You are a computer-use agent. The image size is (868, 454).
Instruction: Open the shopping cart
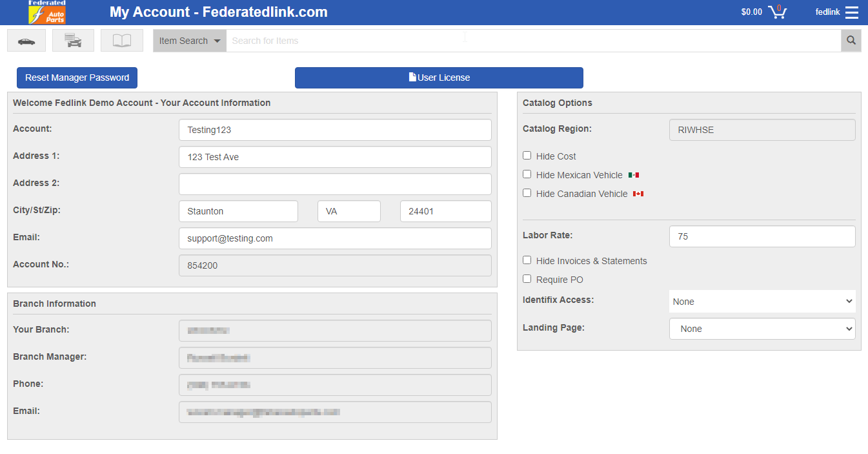pos(778,12)
